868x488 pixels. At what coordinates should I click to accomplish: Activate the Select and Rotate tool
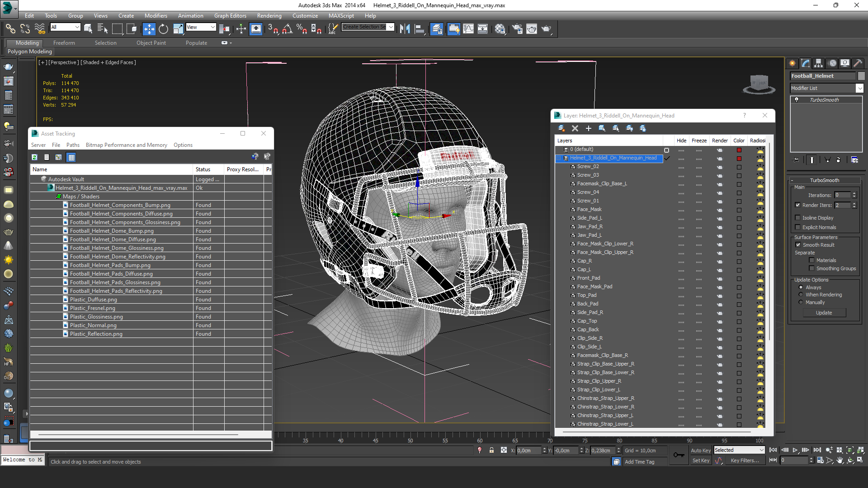tap(163, 29)
